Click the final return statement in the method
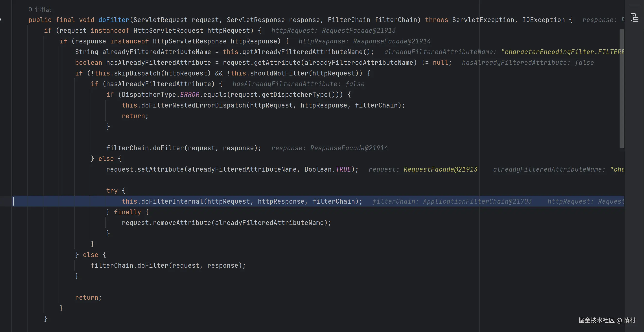 (x=87, y=298)
